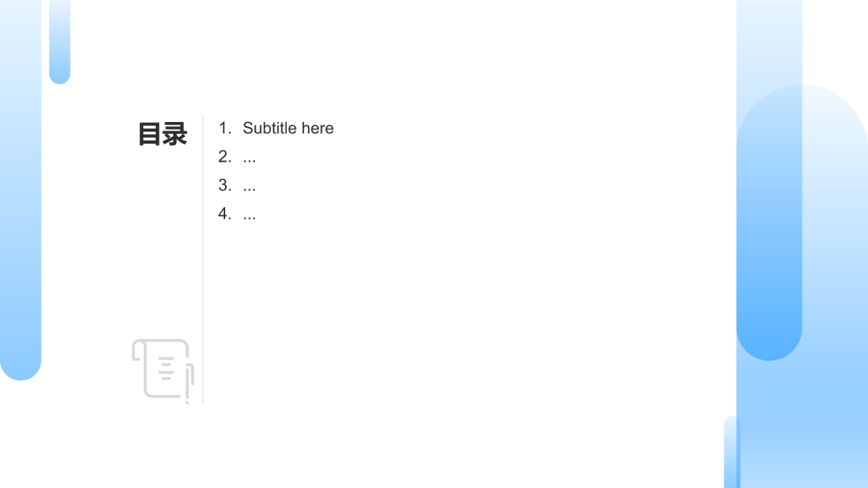Click the text lines inside the scroll icon
This screenshot has height=488, width=868.
[167, 368]
